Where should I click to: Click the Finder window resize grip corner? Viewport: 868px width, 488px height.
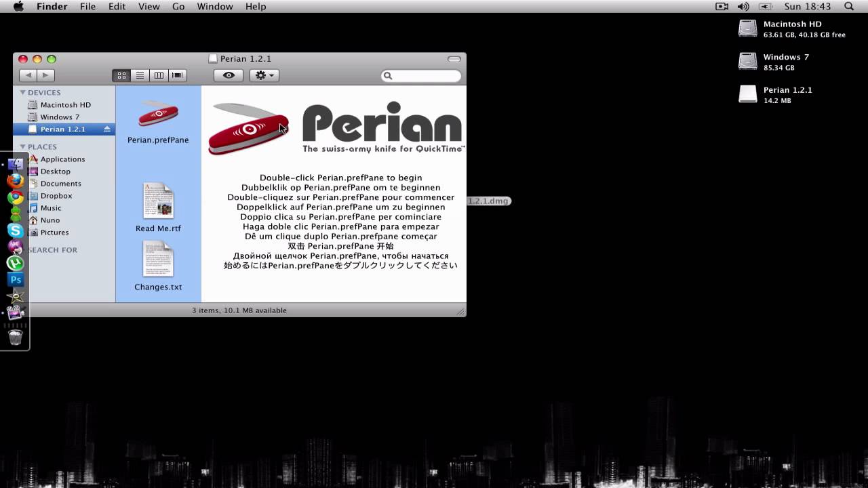[460, 311]
